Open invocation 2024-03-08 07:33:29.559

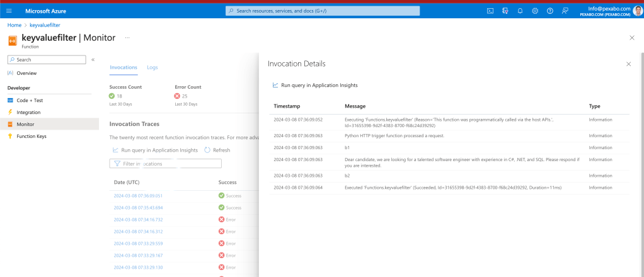click(139, 244)
